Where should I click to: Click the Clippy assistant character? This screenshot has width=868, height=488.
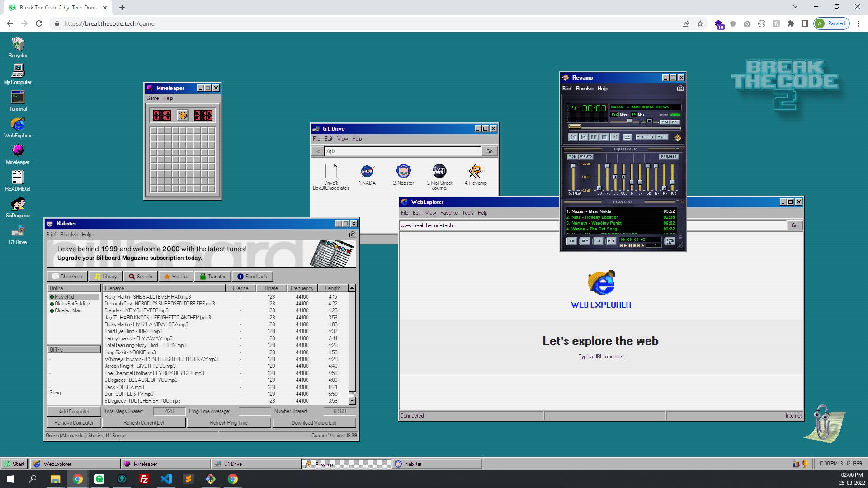coord(823,425)
